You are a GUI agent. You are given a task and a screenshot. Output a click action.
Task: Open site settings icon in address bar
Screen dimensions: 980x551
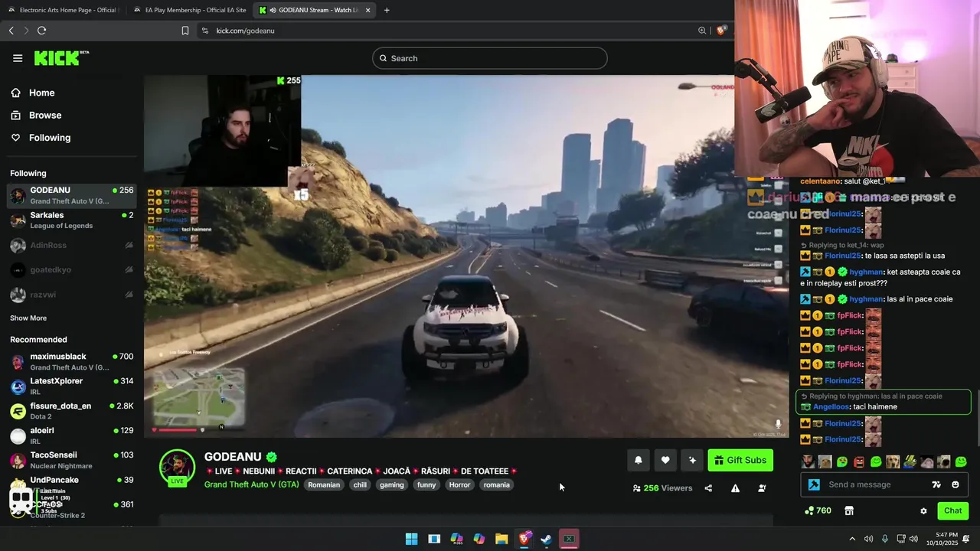tap(204, 31)
